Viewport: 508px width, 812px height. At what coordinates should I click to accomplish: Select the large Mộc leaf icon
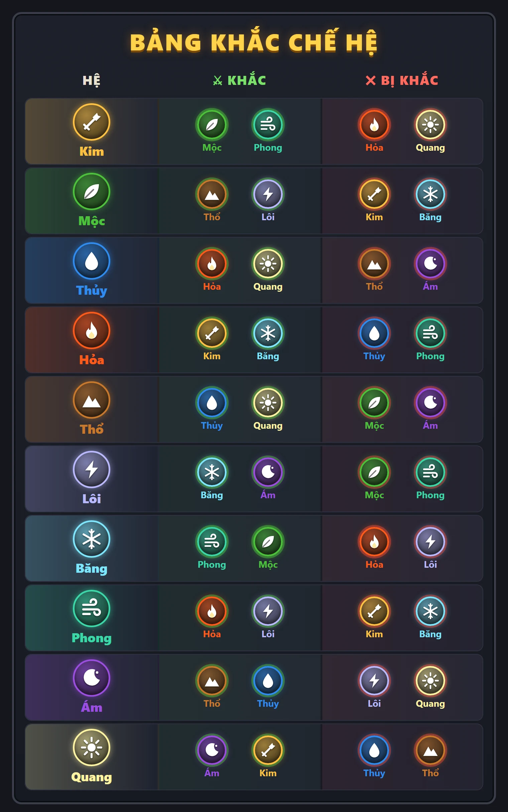[91, 191]
